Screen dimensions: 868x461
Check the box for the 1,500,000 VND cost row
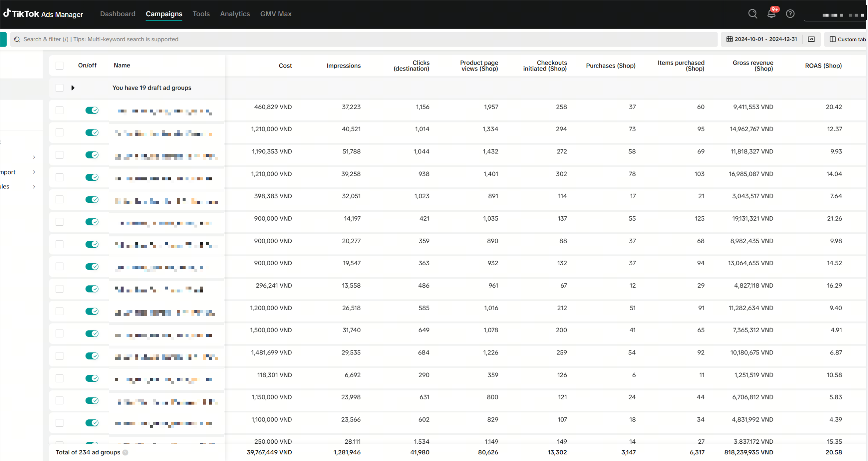click(x=59, y=334)
